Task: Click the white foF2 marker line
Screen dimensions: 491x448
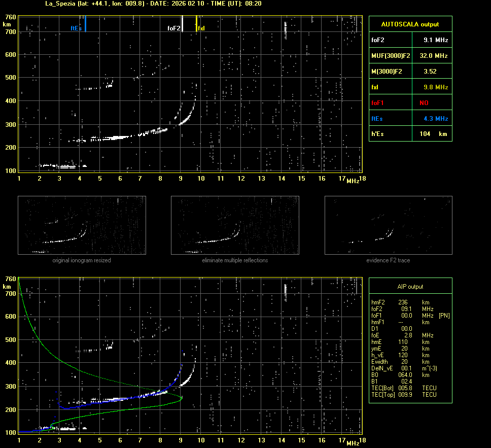Action: click(x=182, y=24)
